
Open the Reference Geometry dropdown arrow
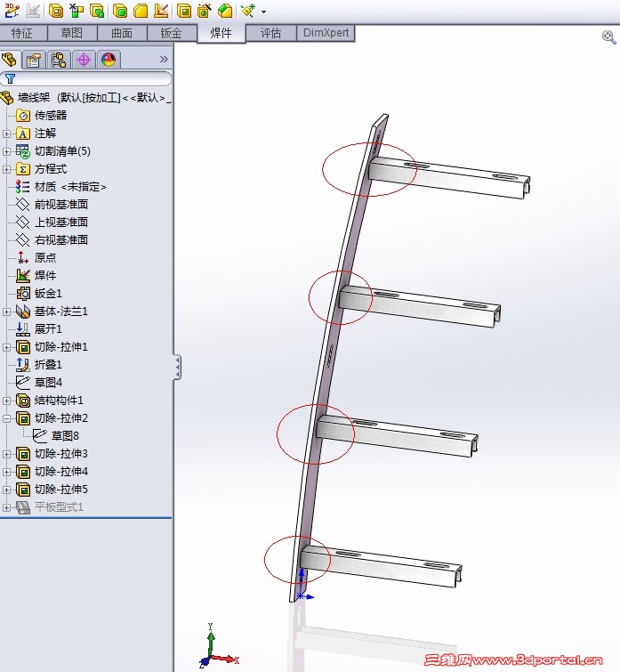pyautogui.click(x=264, y=12)
